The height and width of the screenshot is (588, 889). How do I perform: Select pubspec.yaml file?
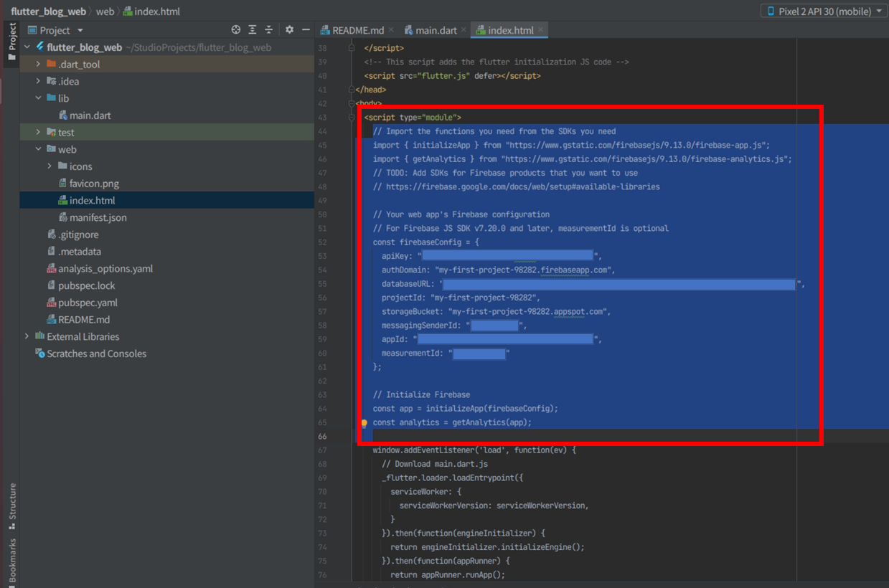88,303
